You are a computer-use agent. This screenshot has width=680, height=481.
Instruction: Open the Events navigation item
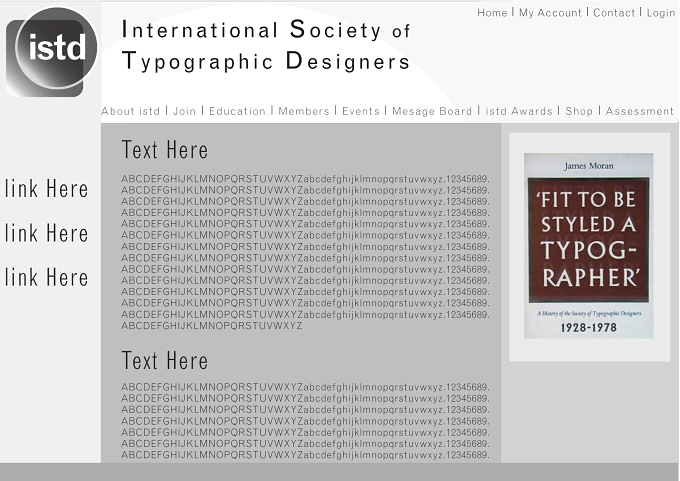click(x=360, y=111)
